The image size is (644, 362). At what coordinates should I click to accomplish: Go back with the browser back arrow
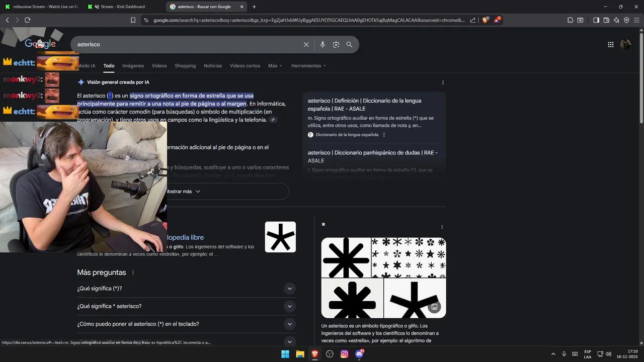pyautogui.click(x=7, y=20)
